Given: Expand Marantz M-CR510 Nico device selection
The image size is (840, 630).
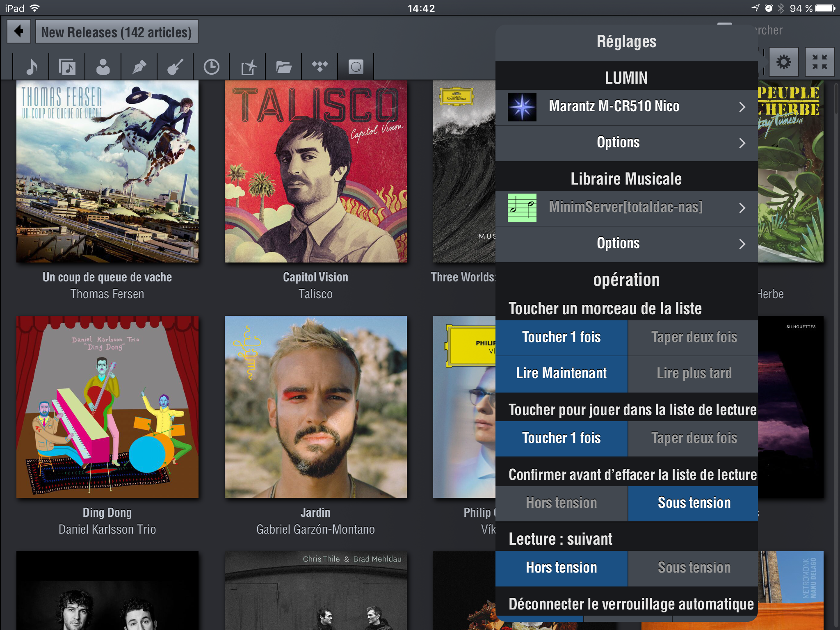Looking at the screenshot, I should tap(626, 107).
